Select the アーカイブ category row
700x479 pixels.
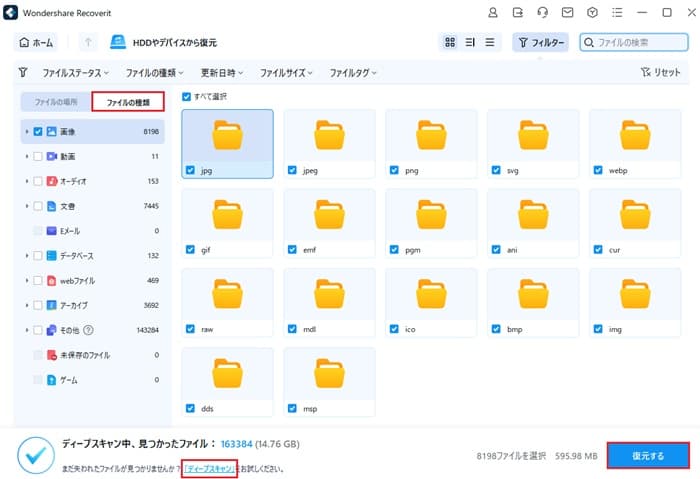(x=92, y=305)
